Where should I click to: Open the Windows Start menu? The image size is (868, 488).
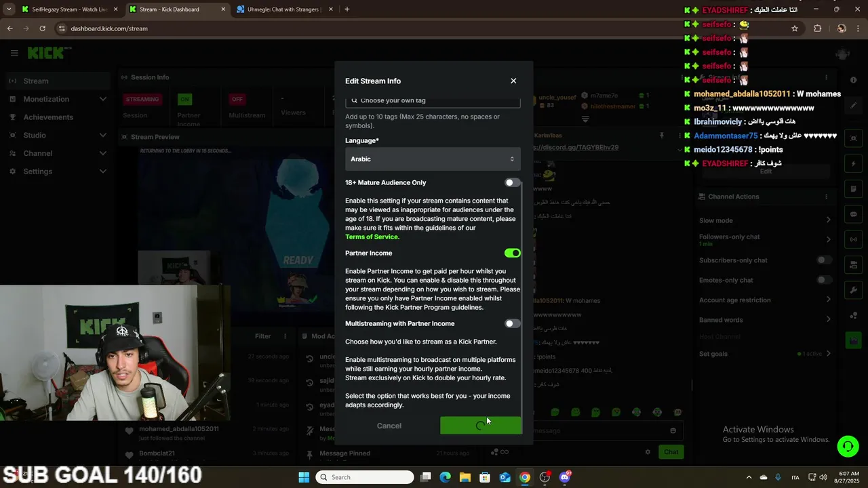point(304,477)
